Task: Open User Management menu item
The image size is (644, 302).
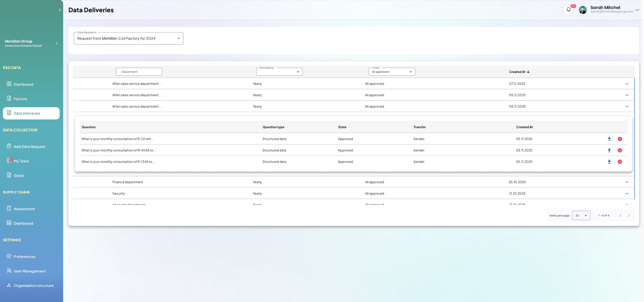Action: (31, 271)
